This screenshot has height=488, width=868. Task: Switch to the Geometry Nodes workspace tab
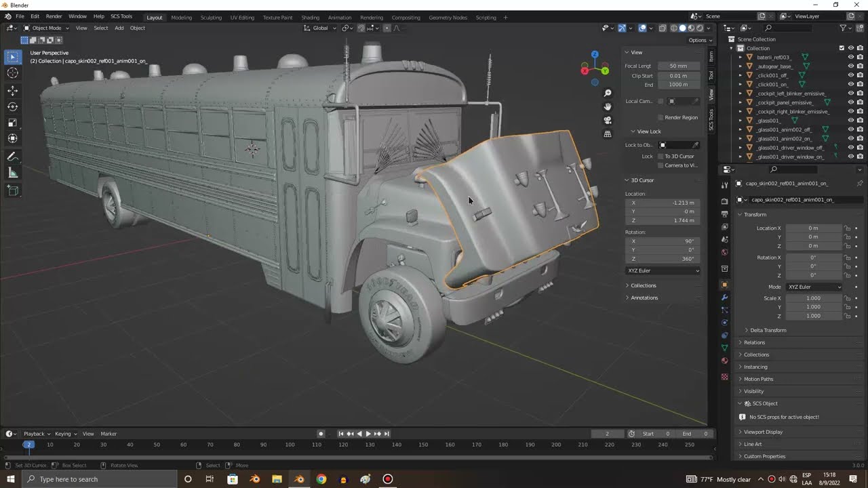(x=448, y=18)
